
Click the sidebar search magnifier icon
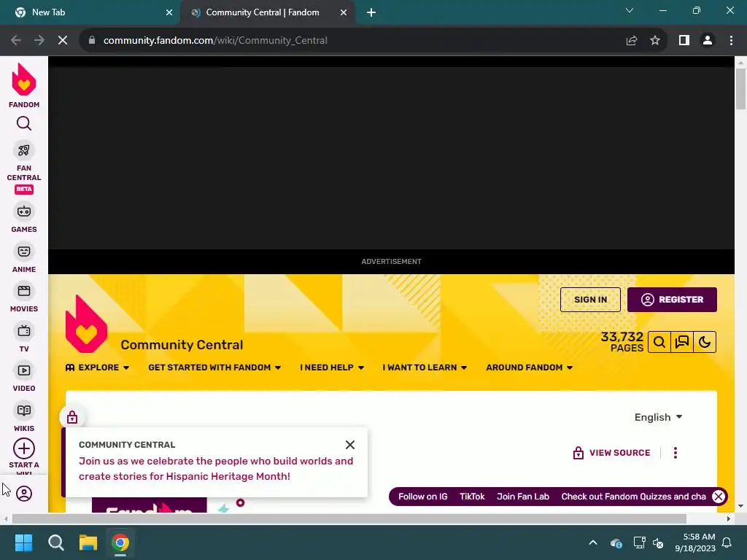pyautogui.click(x=24, y=123)
